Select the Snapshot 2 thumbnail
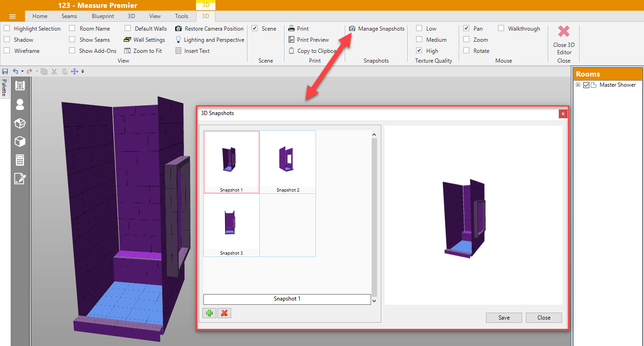Screen dimensions: 644x346 [288, 161]
